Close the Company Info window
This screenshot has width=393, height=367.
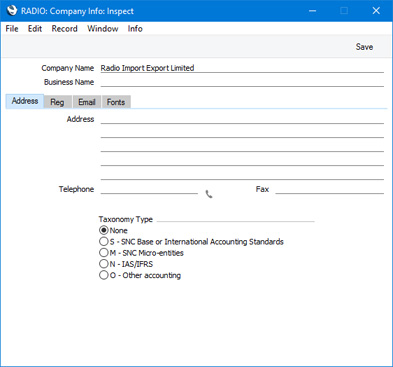pos(376,11)
